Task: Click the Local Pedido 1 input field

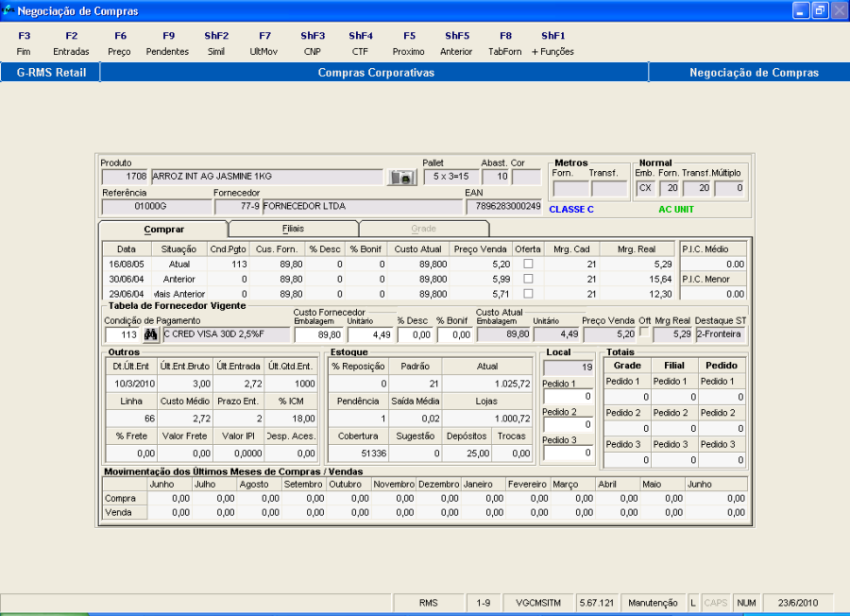Action: (568, 397)
